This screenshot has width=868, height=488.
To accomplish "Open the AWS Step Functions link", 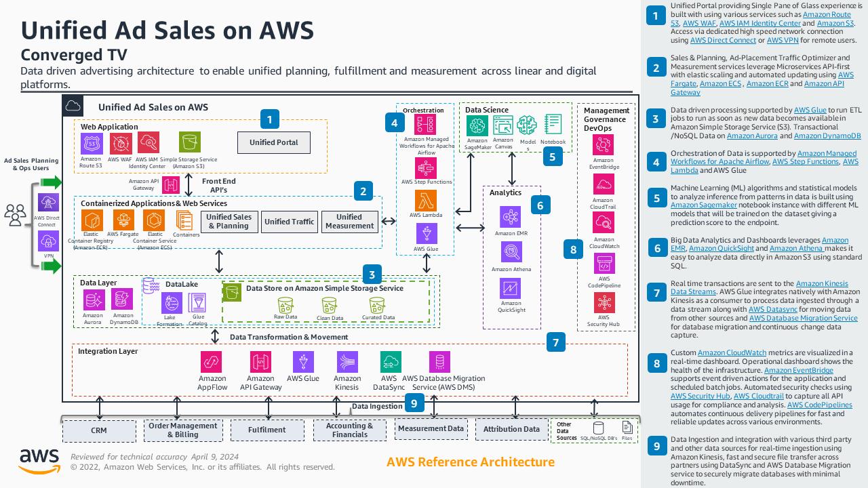I will (806, 162).
